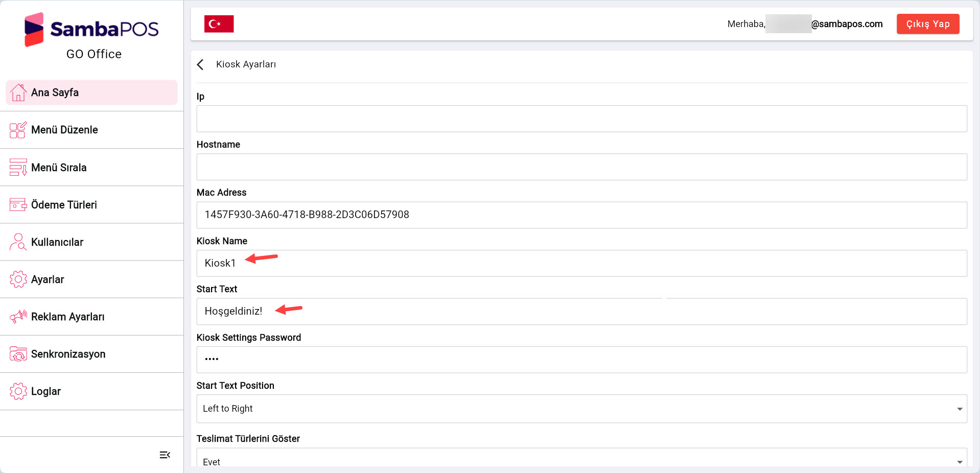The width and height of the screenshot is (980, 473).
Task: Click the Ödeme Türleri card icon
Action: click(18, 204)
